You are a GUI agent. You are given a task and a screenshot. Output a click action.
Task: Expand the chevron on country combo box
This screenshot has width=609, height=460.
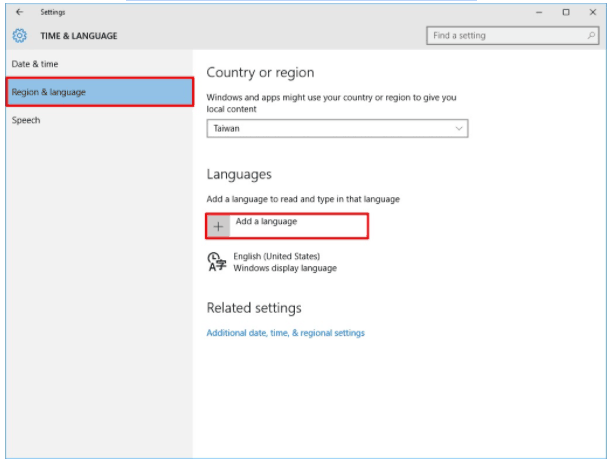pos(459,129)
